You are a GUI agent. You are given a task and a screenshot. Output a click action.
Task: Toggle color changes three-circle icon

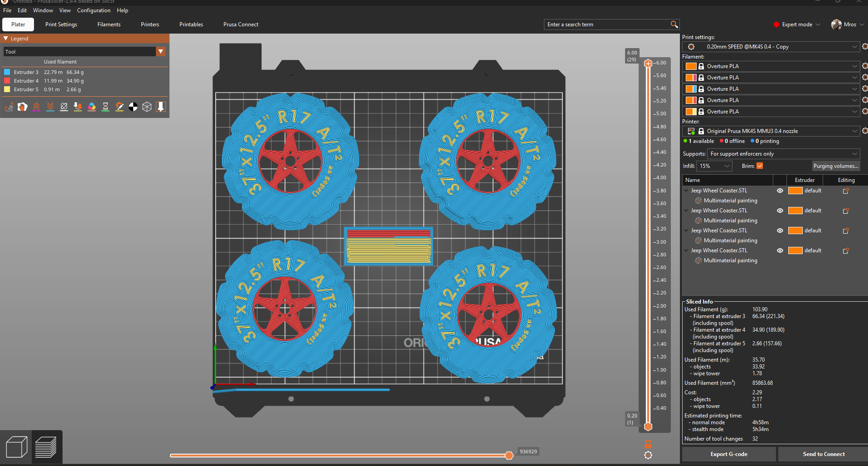pos(92,107)
